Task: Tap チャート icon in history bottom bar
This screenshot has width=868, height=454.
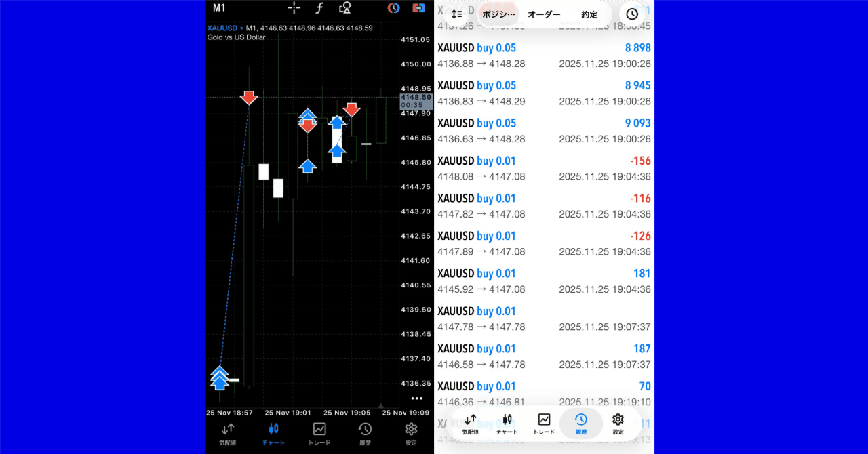Action: point(507,424)
